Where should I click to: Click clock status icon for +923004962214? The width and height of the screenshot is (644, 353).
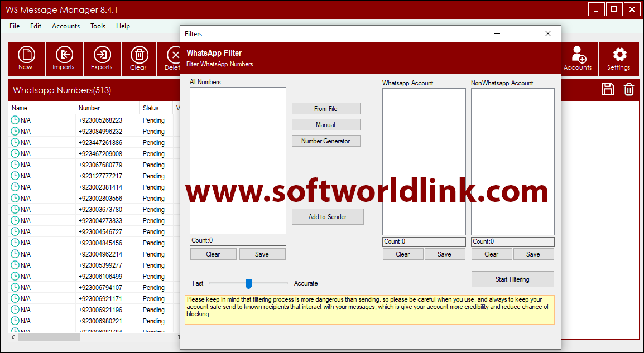point(15,254)
